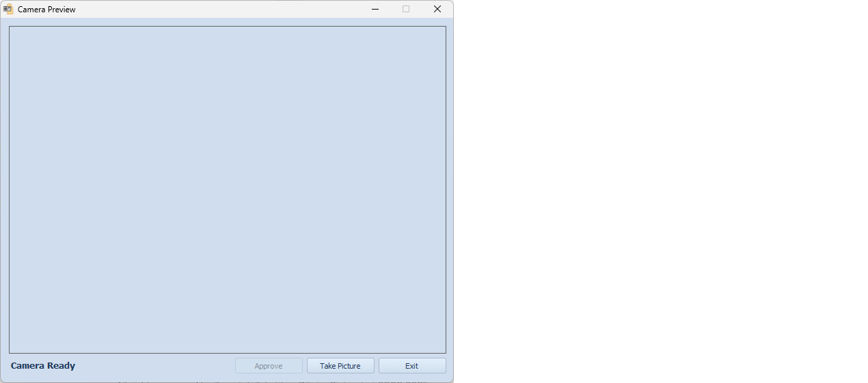Minimize the Camera Preview window
The image size is (868, 383).
(x=375, y=10)
